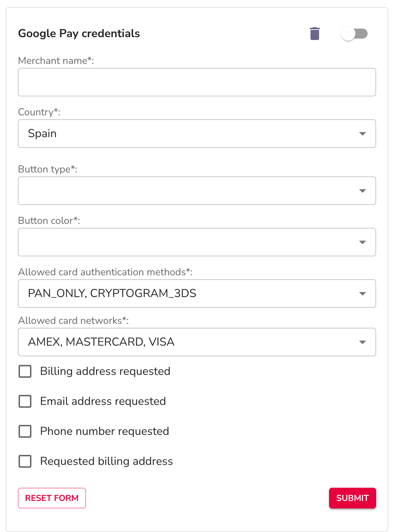Click the Allowed card networks label
Image resolution: width=394 pixels, height=532 pixels.
click(x=74, y=321)
